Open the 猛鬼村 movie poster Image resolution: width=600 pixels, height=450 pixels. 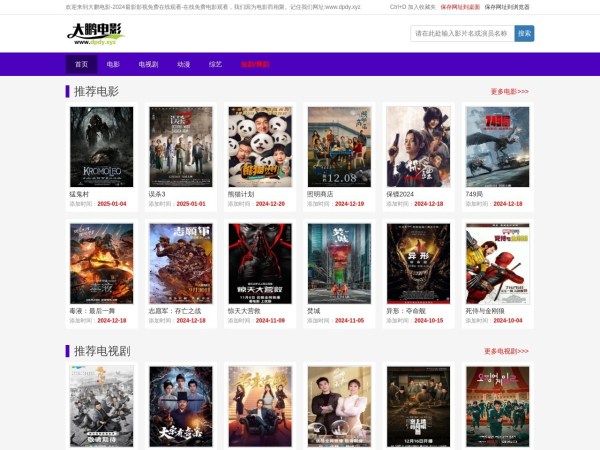pos(101,147)
